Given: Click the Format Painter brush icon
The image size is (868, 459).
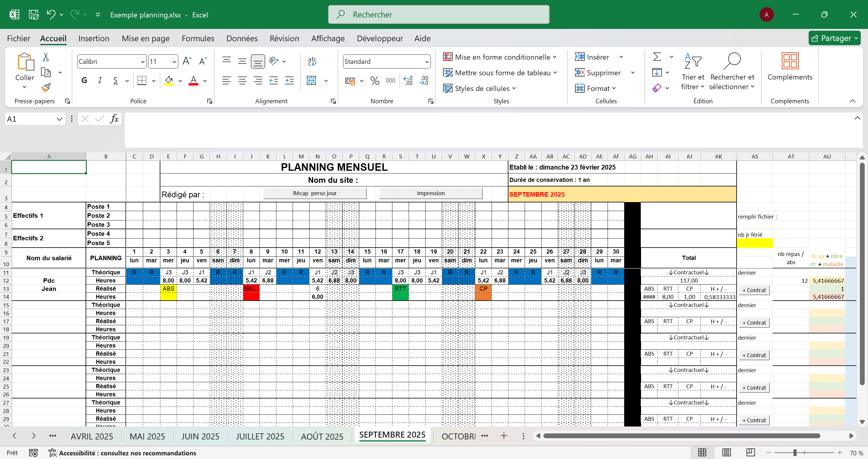Looking at the screenshot, I should [x=46, y=88].
